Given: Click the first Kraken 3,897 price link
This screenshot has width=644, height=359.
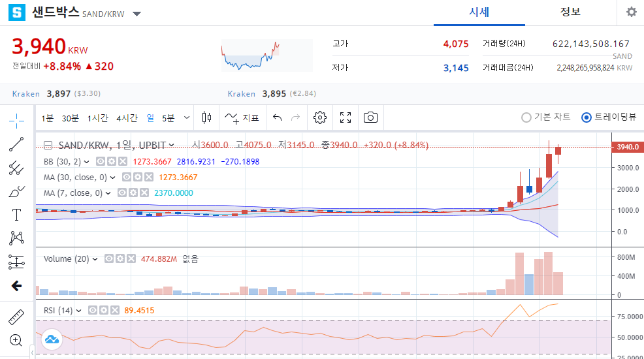Looking at the screenshot, I should coord(56,93).
